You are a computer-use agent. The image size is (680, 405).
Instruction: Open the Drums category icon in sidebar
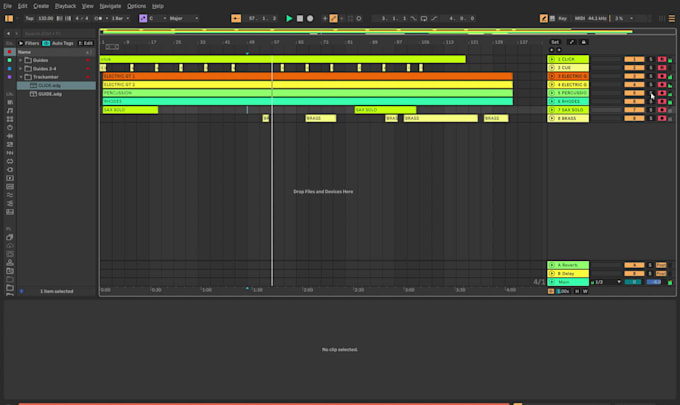10,119
